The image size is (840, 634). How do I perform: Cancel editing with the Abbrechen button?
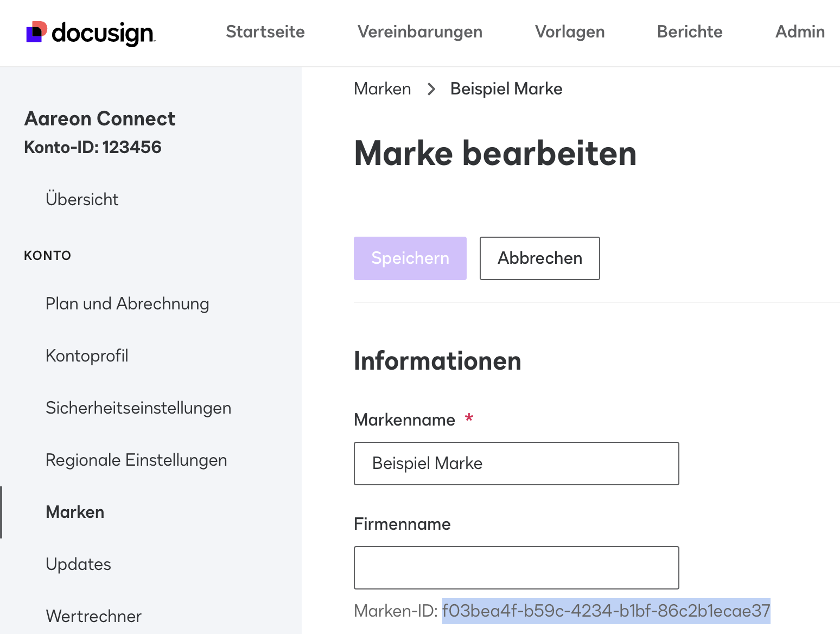(540, 258)
